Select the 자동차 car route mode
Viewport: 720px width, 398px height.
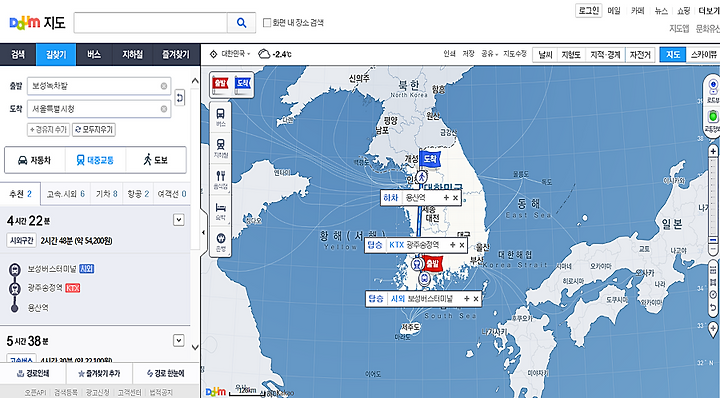35,160
